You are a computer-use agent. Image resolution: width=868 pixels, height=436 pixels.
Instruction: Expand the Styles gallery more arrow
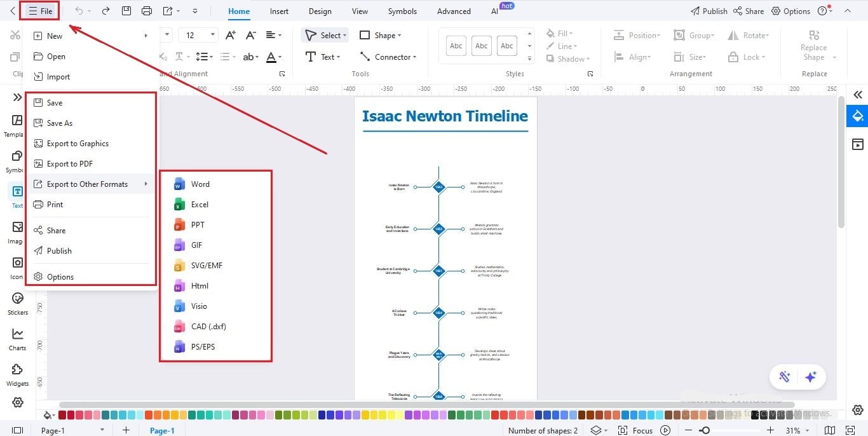pos(529,57)
